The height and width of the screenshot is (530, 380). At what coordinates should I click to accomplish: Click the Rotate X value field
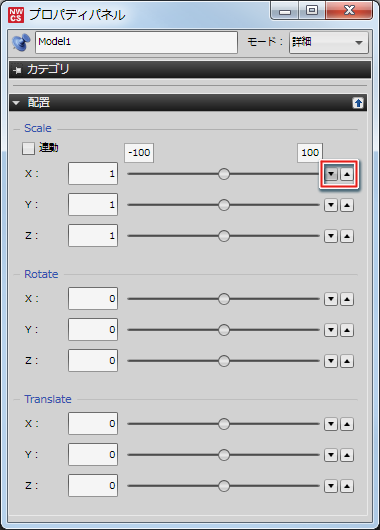coord(93,298)
